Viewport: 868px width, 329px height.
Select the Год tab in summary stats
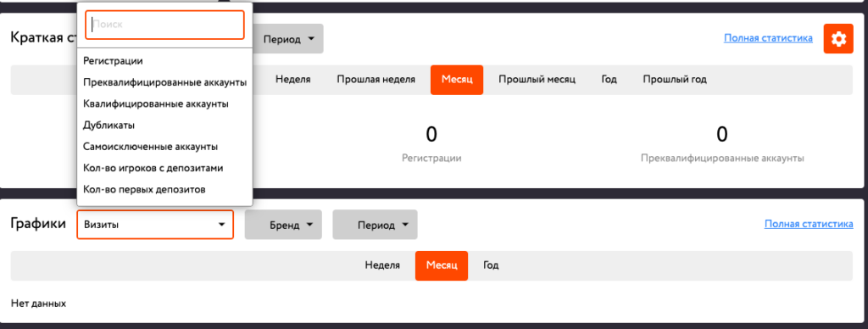609,79
